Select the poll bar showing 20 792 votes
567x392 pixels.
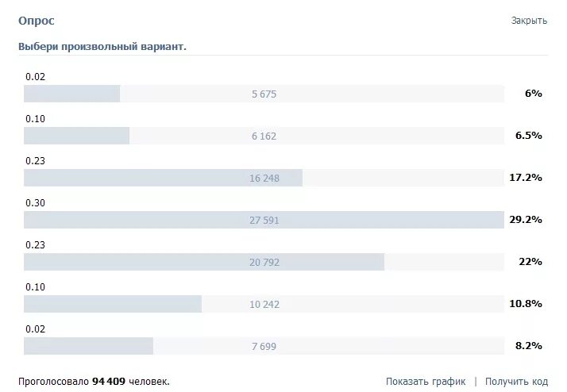264,262
